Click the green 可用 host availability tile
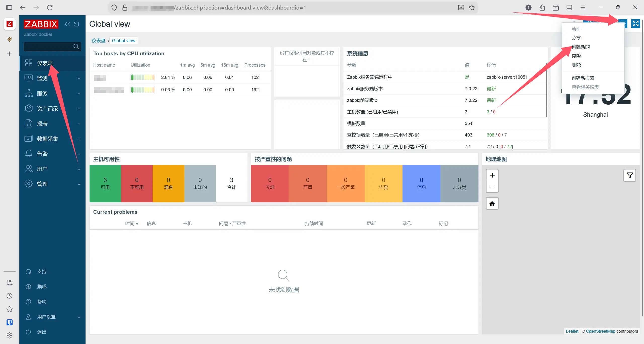This screenshot has height=344, width=644. point(105,183)
